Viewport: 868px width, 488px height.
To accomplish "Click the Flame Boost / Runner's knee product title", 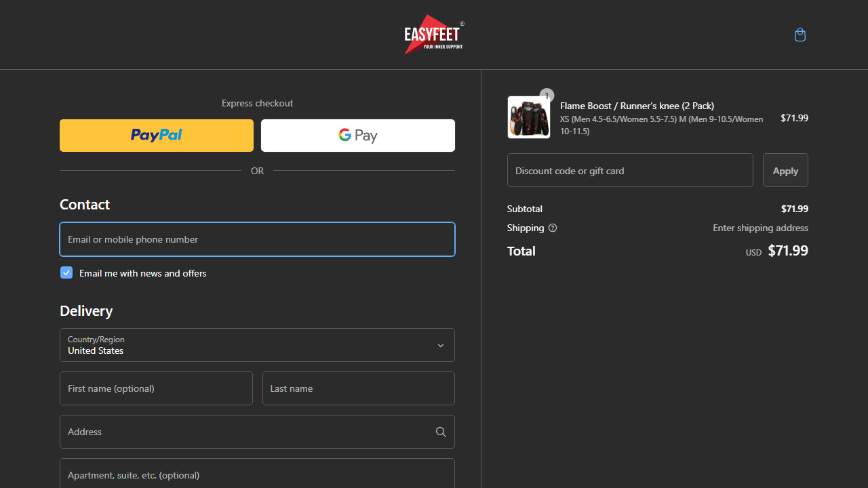I will pyautogui.click(x=637, y=106).
